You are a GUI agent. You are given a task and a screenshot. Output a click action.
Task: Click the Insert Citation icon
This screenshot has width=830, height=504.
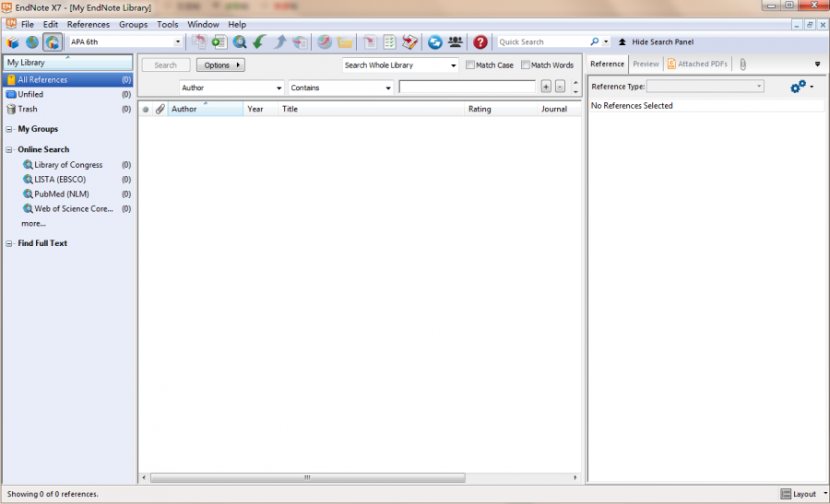pos(370,41)
